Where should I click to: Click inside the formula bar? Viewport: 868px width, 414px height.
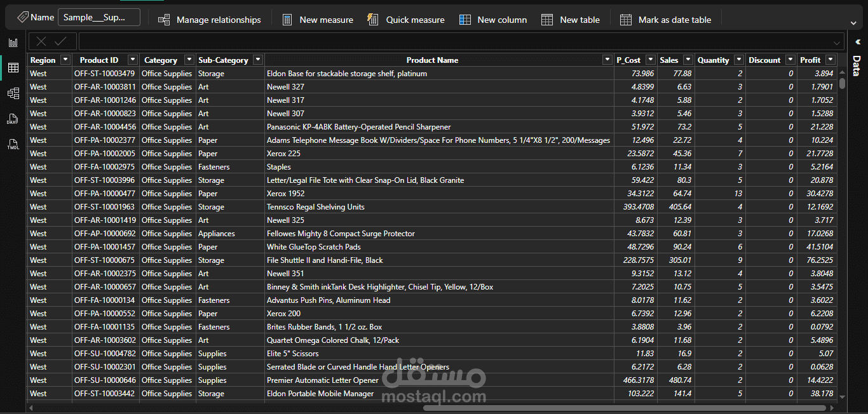(x=462, y=42)
